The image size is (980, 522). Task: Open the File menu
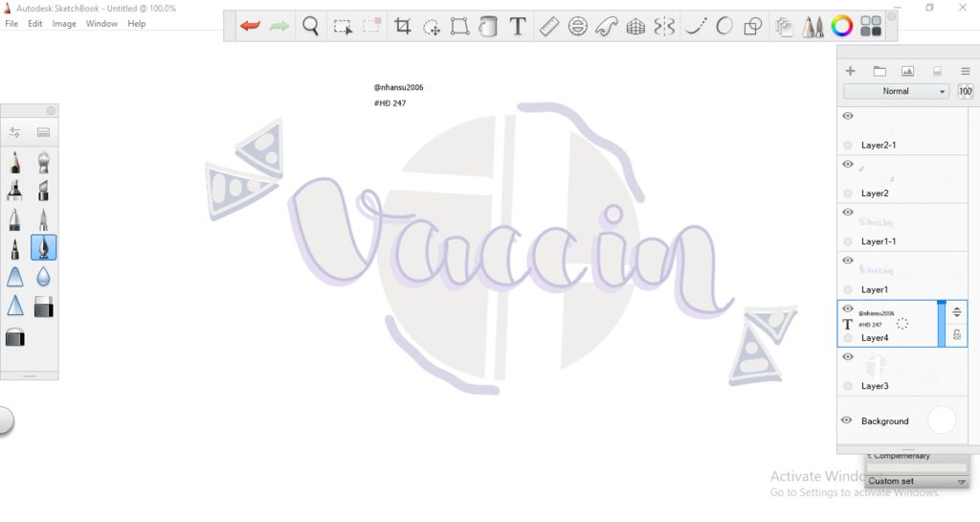click(x=11, y=24)
